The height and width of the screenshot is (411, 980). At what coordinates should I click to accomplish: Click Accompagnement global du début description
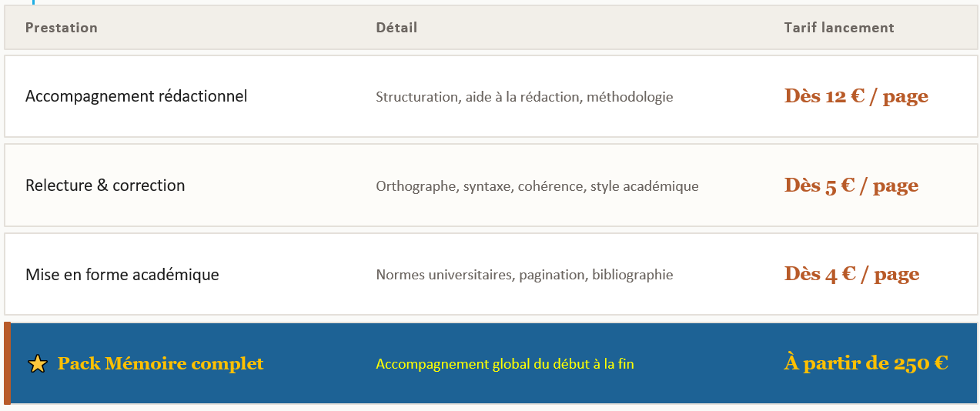[x=505, y=364]
